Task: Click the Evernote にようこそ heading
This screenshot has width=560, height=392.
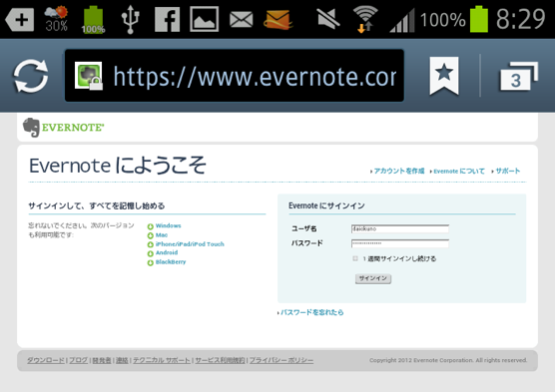Action: [118, 166]
